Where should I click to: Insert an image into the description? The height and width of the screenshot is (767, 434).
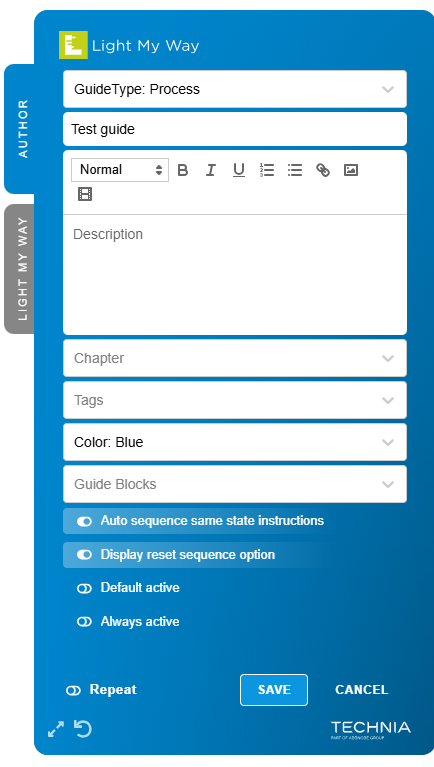click(351, 170)
